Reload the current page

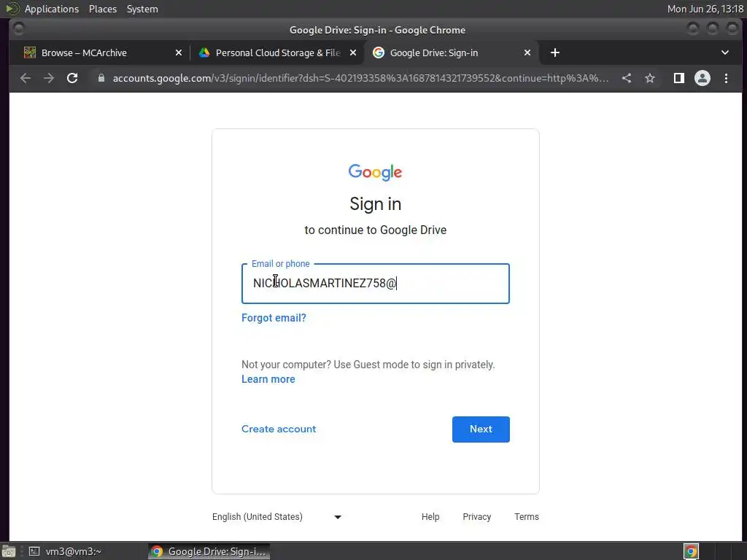click(72, 78)
